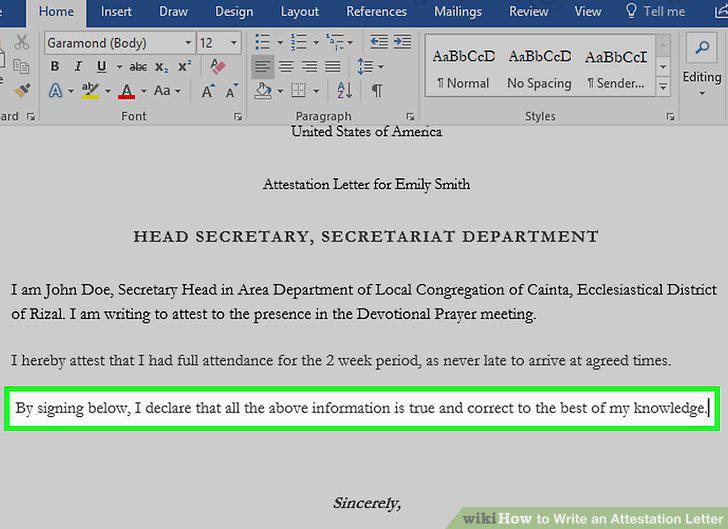
Task: Open Shading color dropdown arrow
Action: (x=280, y=91)
